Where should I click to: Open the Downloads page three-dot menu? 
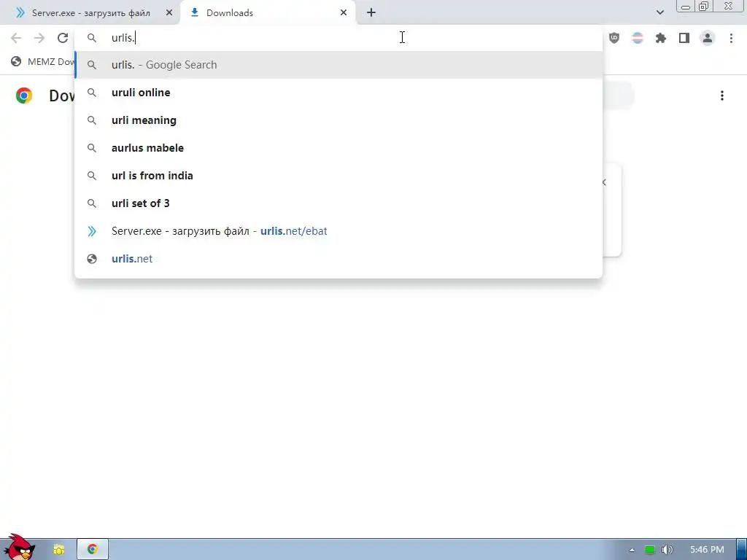point(722,96)
